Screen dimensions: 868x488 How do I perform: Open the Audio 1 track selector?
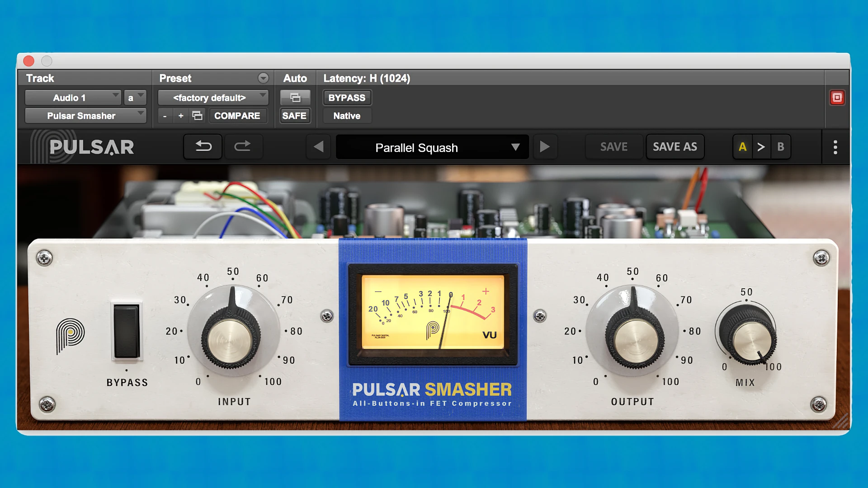[x=73, y=98]
